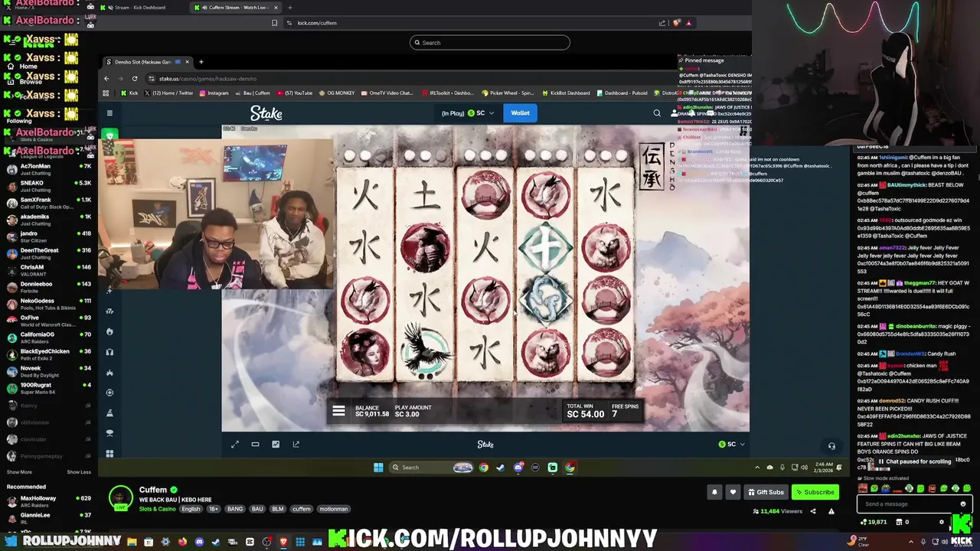Screen dimensions: 980x551
Task: Open the chat emoji picker
Action: (963, 504)
